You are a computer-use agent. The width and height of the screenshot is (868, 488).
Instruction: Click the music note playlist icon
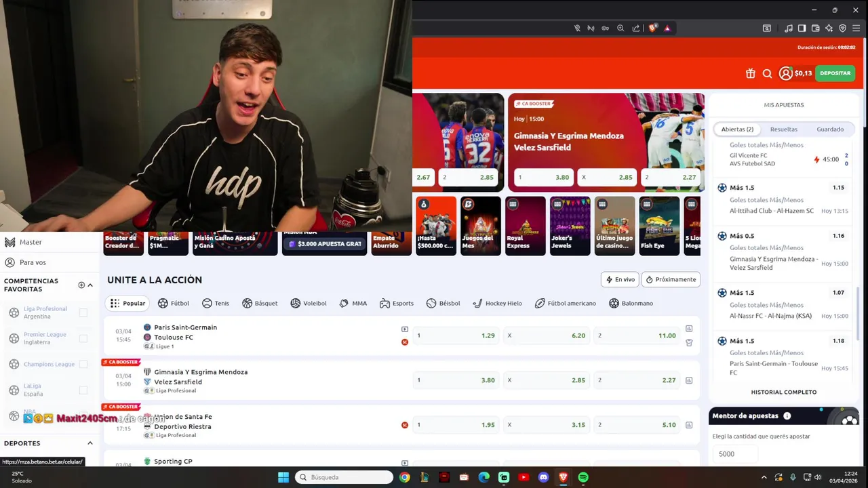[x=788, y=28]
